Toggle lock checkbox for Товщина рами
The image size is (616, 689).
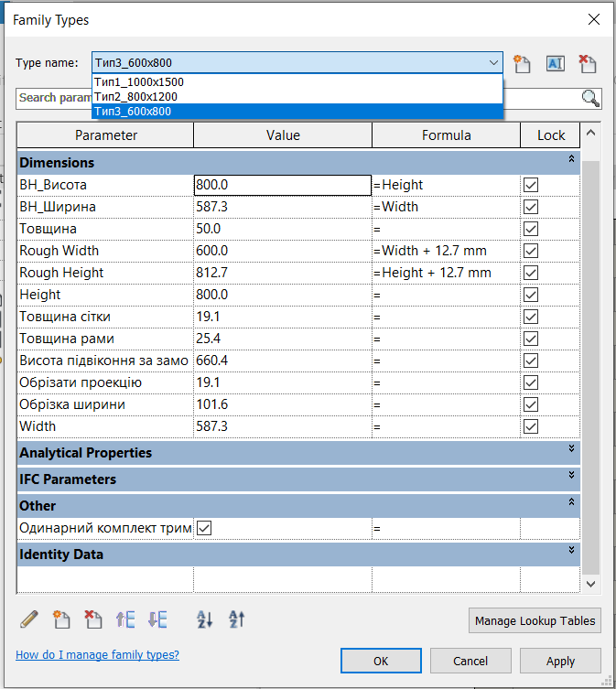531,339
